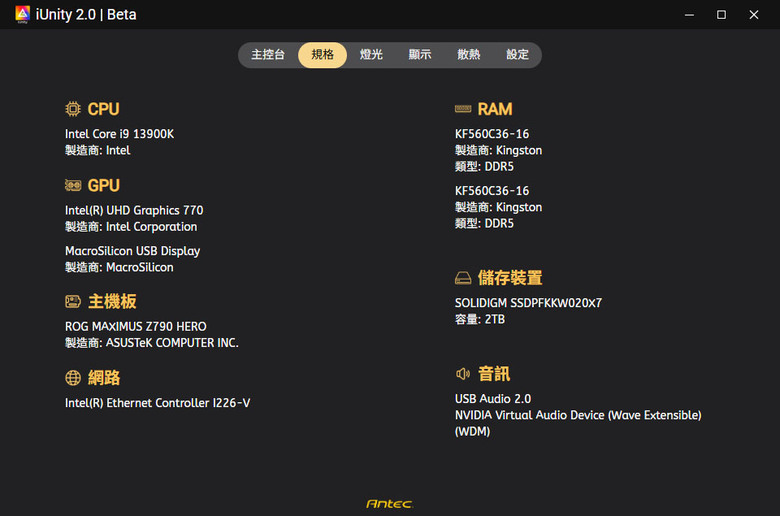The image size is (780, 516).
Task: Click the 音訊 section heading
Action: click(x=494, y=374)
